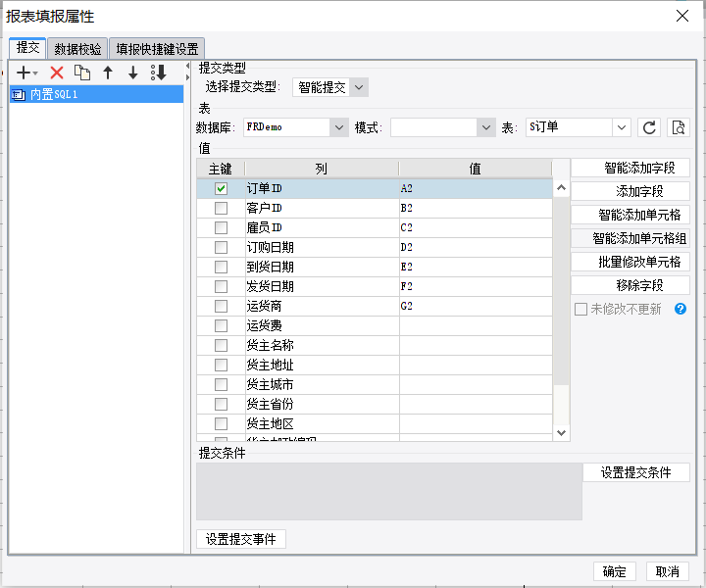Move item down with down arrow icon
This screenshot has height=588, width=706.
pyautogui.click(x=132, y=73)
